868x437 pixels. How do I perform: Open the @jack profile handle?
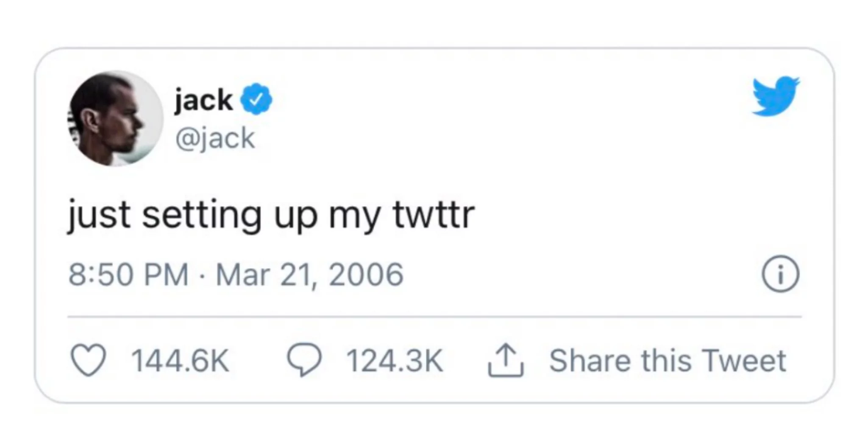pos(214,138)
